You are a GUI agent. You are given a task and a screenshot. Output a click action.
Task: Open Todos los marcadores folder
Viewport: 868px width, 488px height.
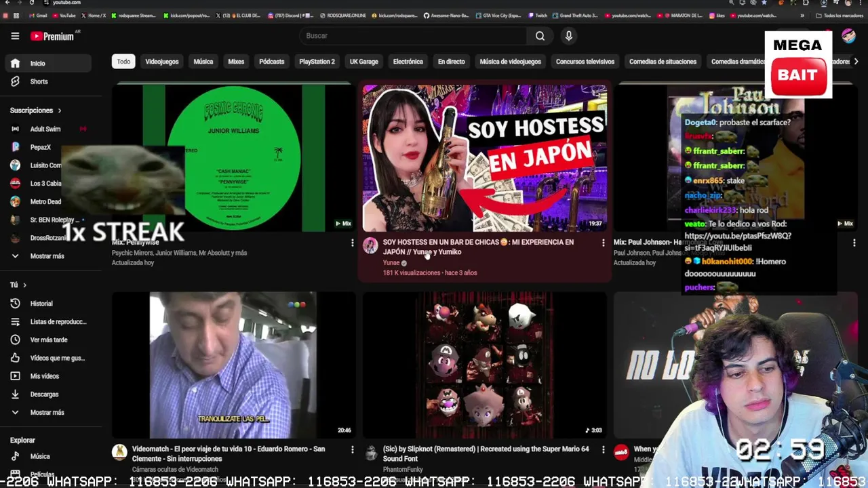[838, 16]
